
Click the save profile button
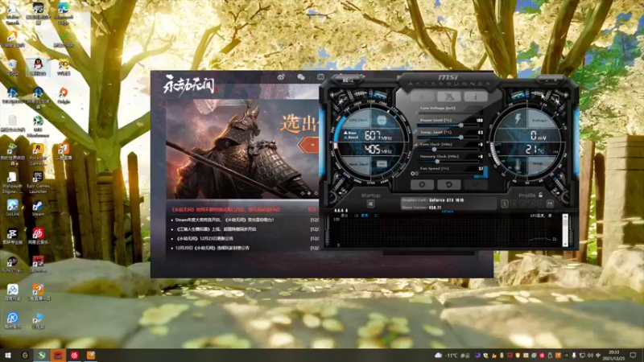[x=550, y=204]
